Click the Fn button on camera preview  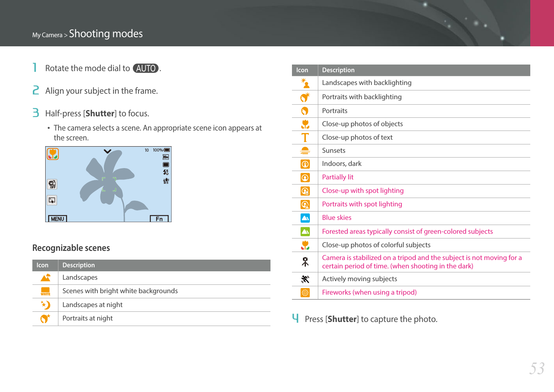pos(159,219)
